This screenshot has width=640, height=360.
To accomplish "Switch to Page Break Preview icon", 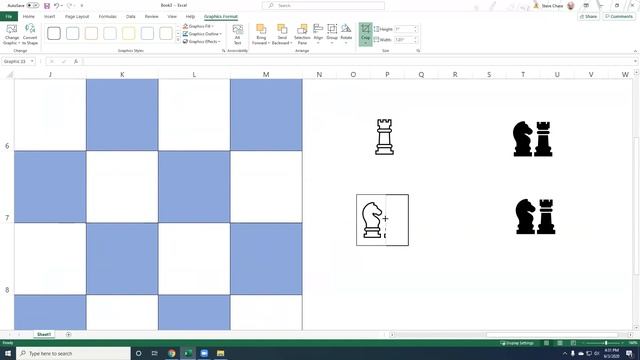I will (573, 343).
